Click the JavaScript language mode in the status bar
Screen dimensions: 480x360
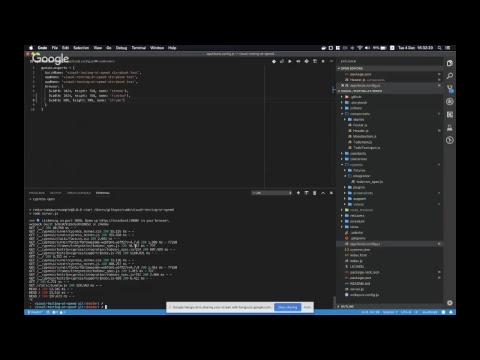point(430,312)
